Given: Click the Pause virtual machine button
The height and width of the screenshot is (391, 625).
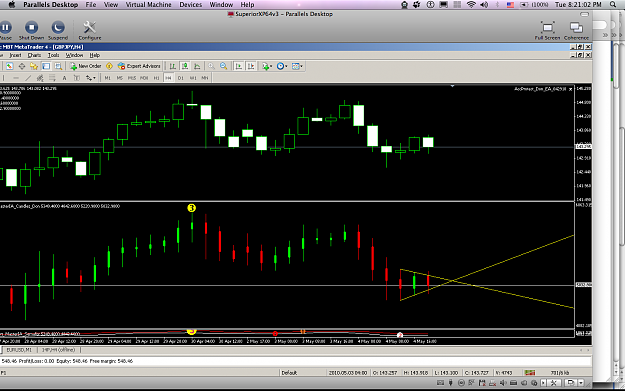Looking at the screenshot, I should pyautogui.click(x=5, y=30).
